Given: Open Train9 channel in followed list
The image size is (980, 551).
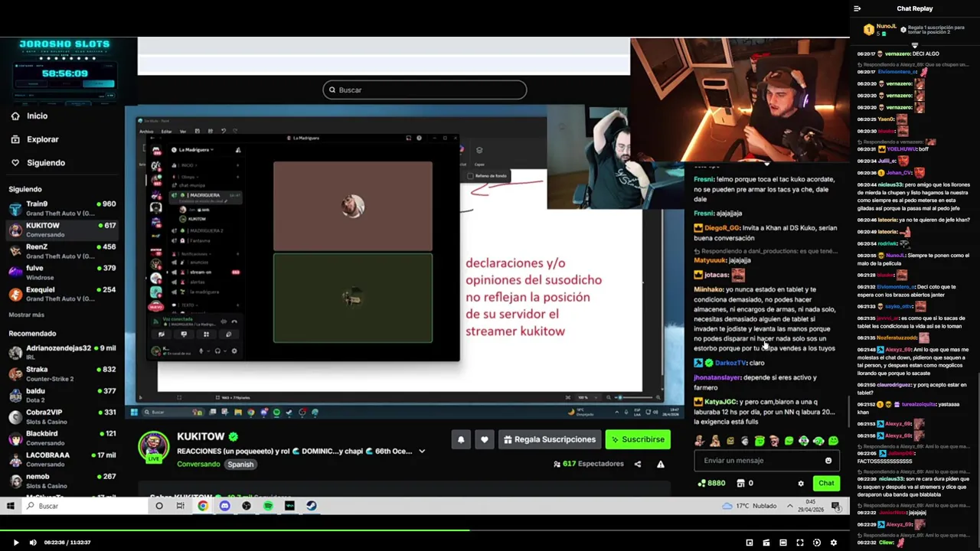Looking at the screenshot, I should coord(62,208).
